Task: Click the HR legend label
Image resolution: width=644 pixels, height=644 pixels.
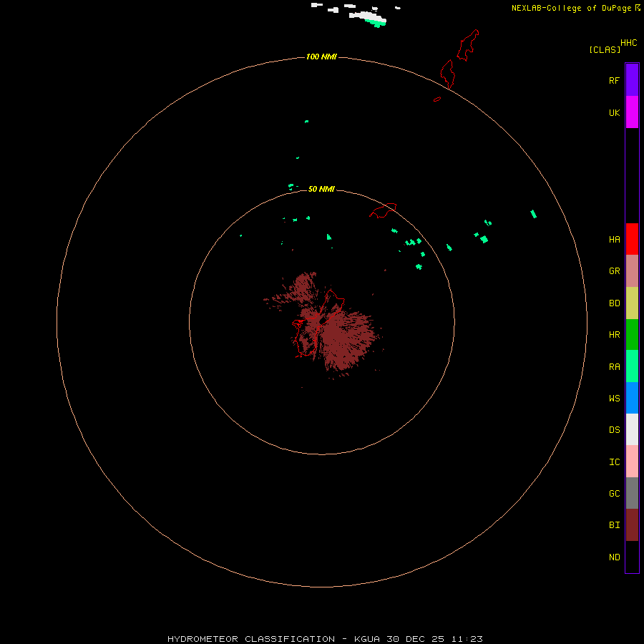Action: pos(614,335)
